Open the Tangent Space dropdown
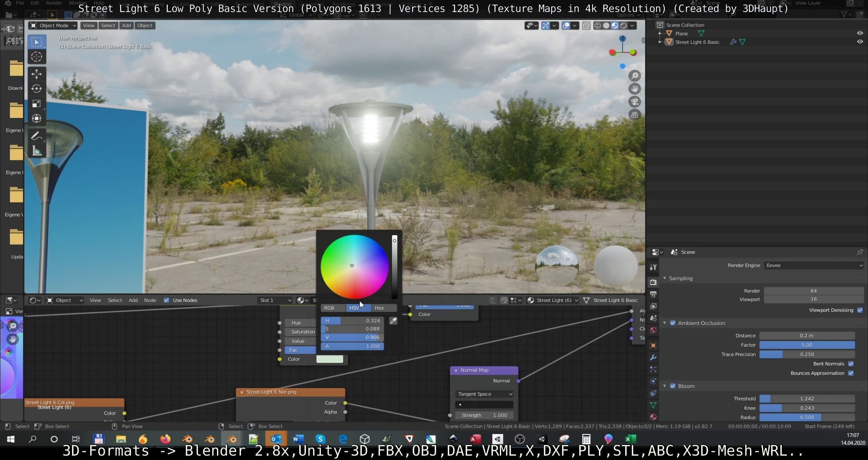868x460 pixels. 484,394
